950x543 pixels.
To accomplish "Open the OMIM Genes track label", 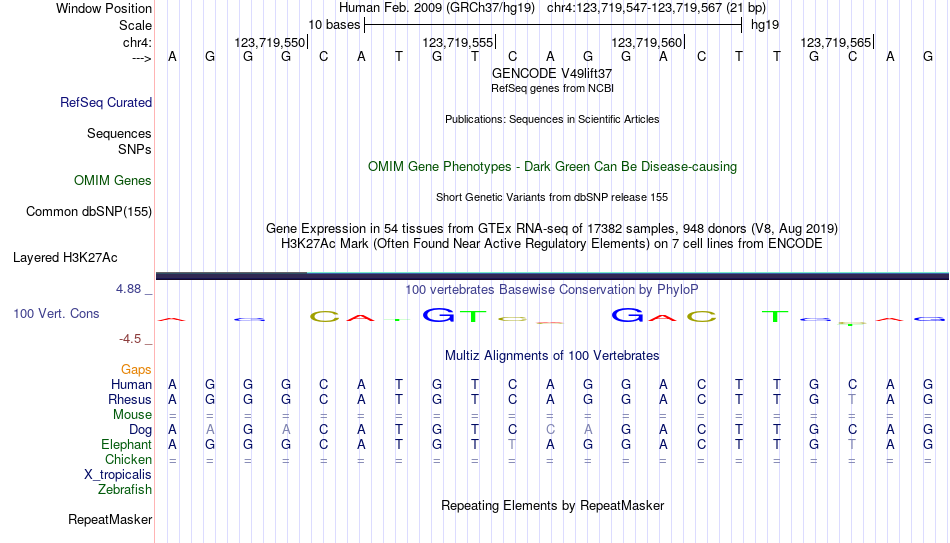I will click(x=113, y=181).
